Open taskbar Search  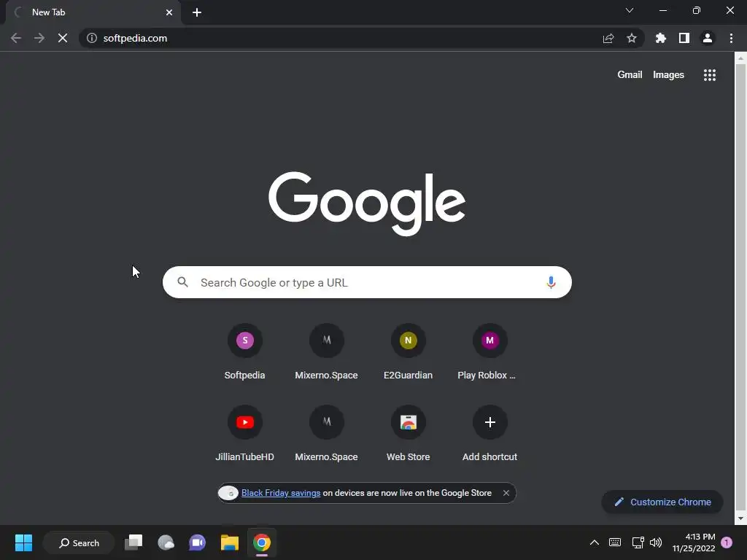tap(79, 542)
